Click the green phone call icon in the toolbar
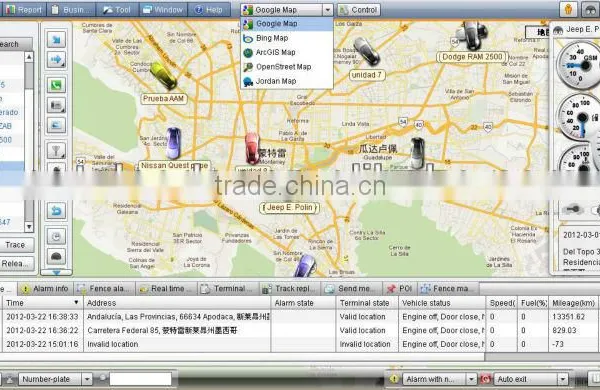Image resolution: width=600 pixels, height=390 pixels. coord(56,85)
